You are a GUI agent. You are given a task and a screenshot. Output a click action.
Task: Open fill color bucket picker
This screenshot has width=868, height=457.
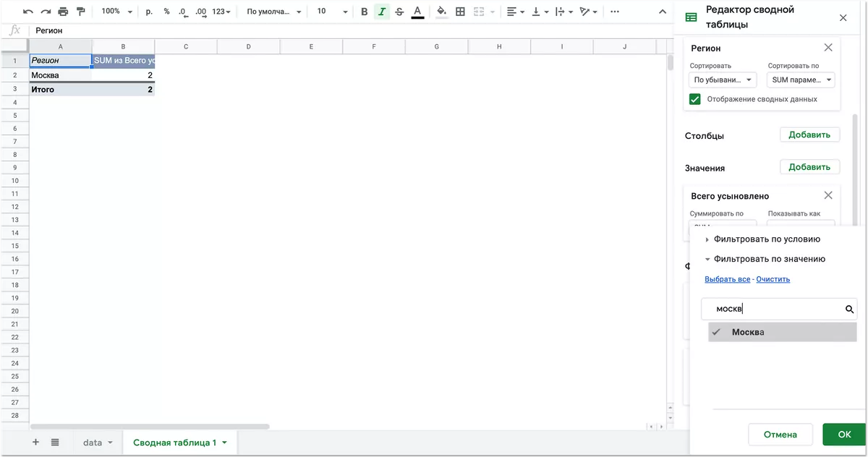(x=441, y=12)
